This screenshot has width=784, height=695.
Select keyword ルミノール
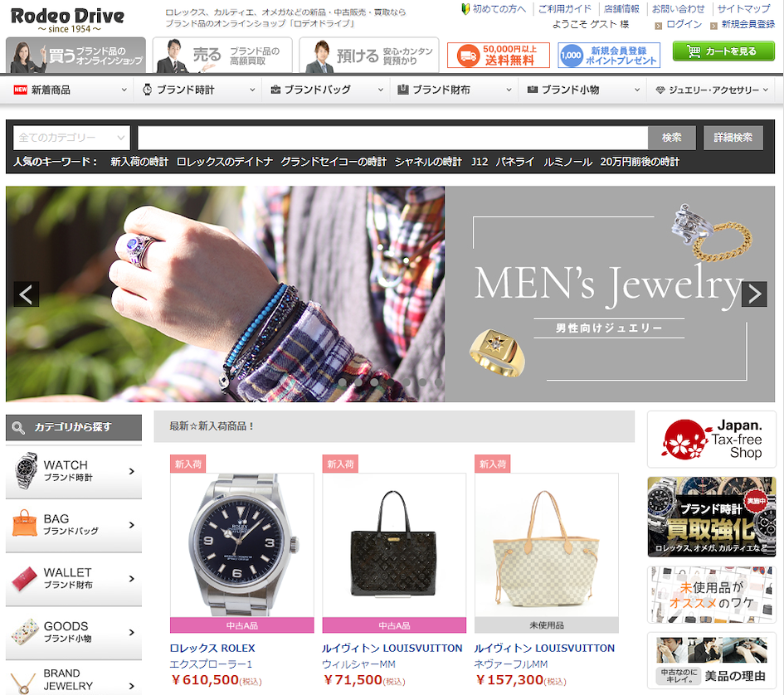pyautogui.click(x=568, y=162)
